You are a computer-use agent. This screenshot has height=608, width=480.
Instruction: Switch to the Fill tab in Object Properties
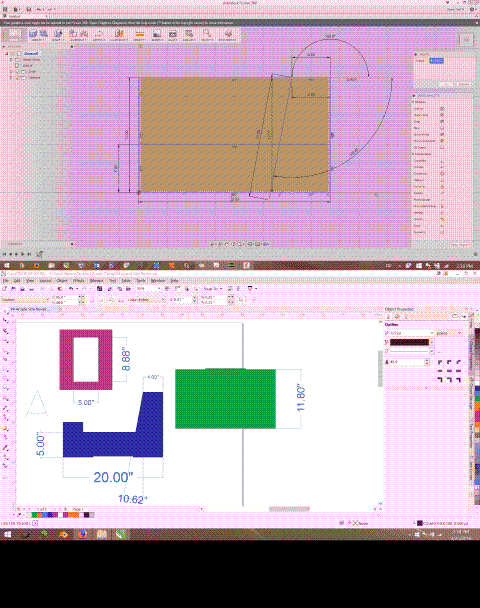point(397,316)
